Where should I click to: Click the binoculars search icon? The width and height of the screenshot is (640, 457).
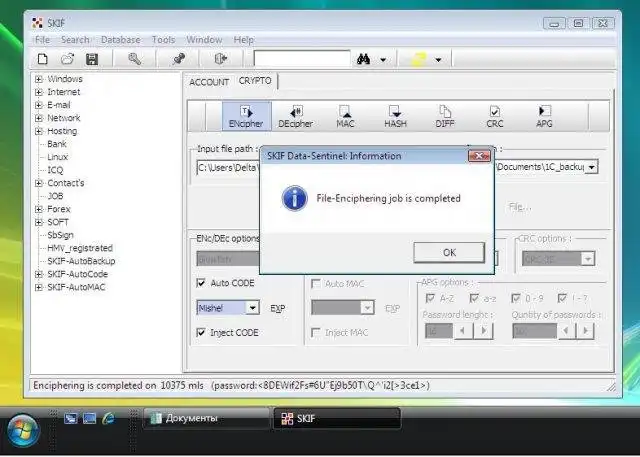click(x=363, y=60)
